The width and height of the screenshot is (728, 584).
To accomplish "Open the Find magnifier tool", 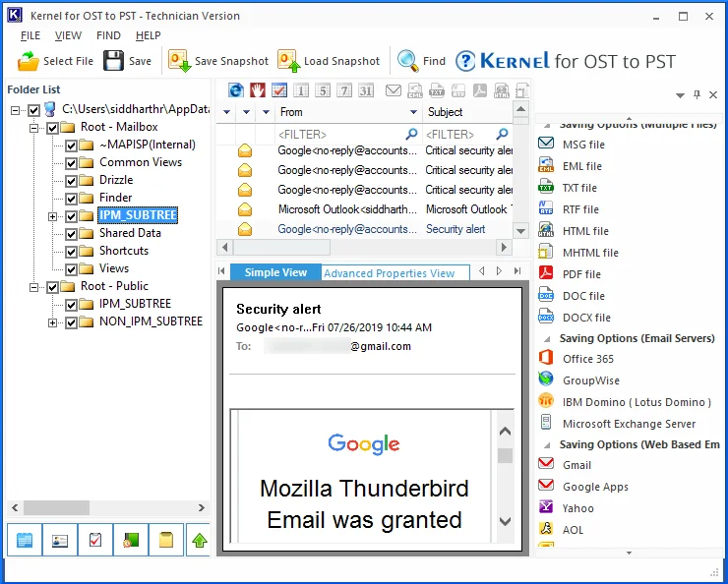I will [x=408, y=61].
